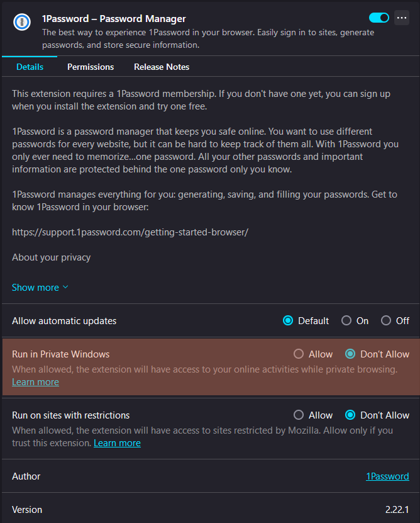Expand description with Show more

(35, 288)
